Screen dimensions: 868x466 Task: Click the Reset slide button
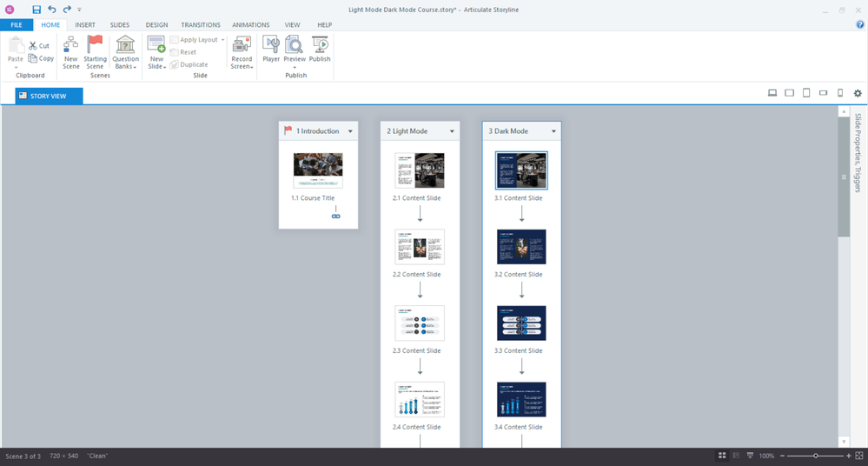pos(183,52)
